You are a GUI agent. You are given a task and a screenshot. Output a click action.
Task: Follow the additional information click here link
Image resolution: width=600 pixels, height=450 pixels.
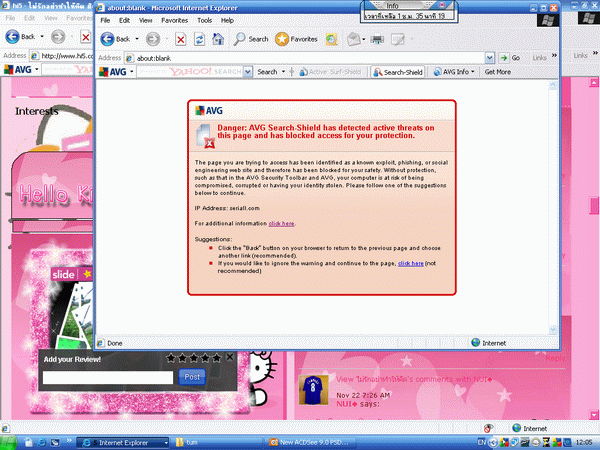click(281, 224)
